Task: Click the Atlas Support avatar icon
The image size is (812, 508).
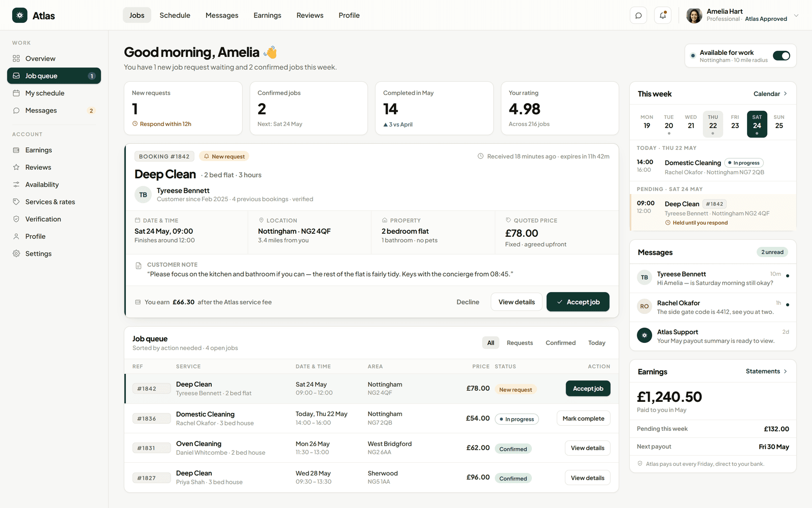Action: point(645,335)
